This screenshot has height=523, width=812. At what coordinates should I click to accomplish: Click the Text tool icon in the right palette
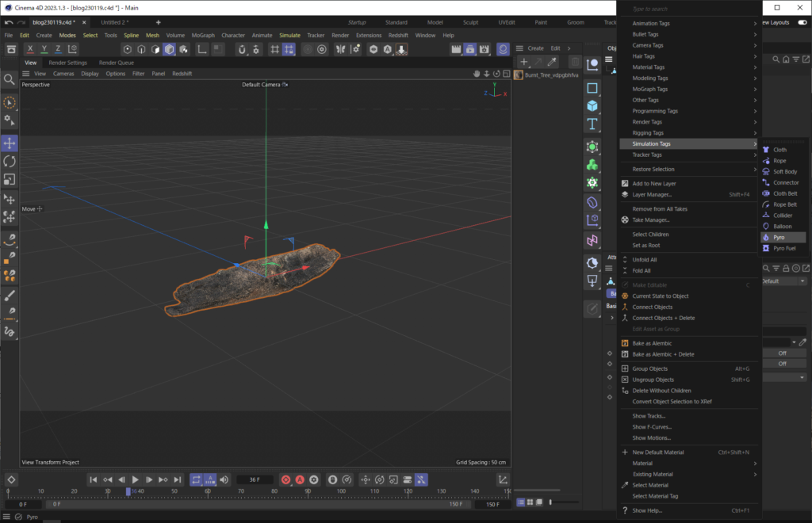click(x=592, y=124)
